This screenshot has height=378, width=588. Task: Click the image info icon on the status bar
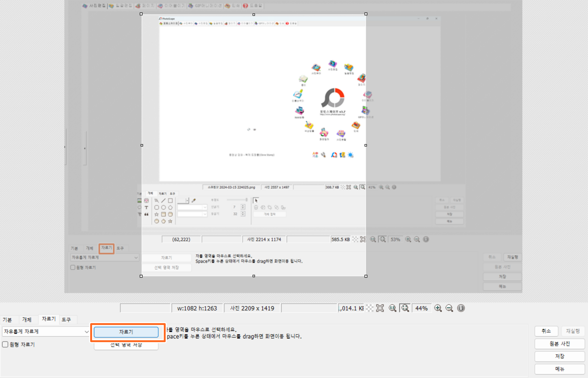point(461,308)
